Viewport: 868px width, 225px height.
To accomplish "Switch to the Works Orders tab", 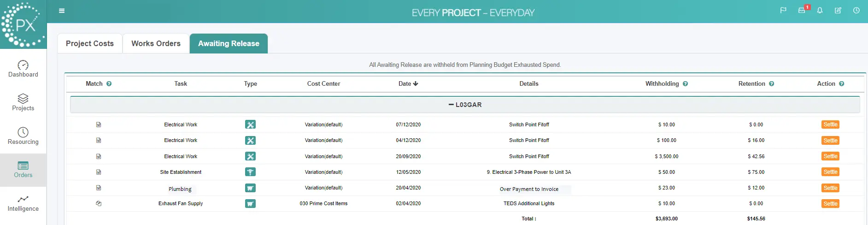I will [x=156, y=44].
